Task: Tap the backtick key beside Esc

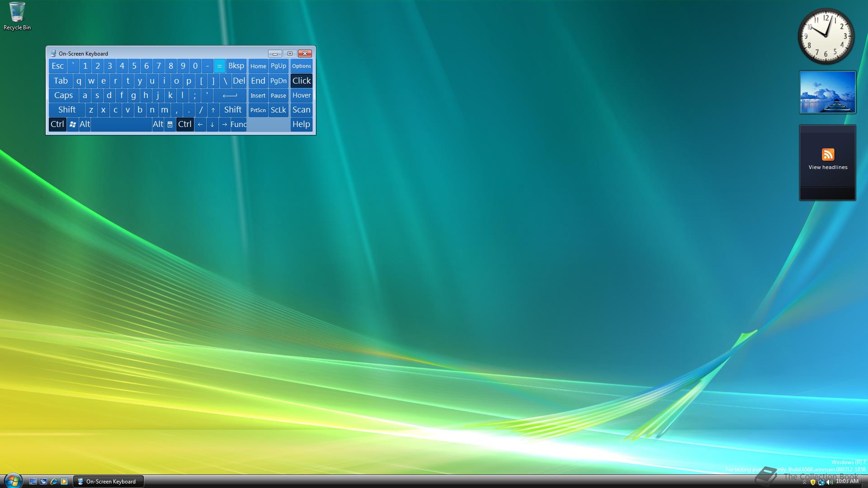Action: pos(73,66)
